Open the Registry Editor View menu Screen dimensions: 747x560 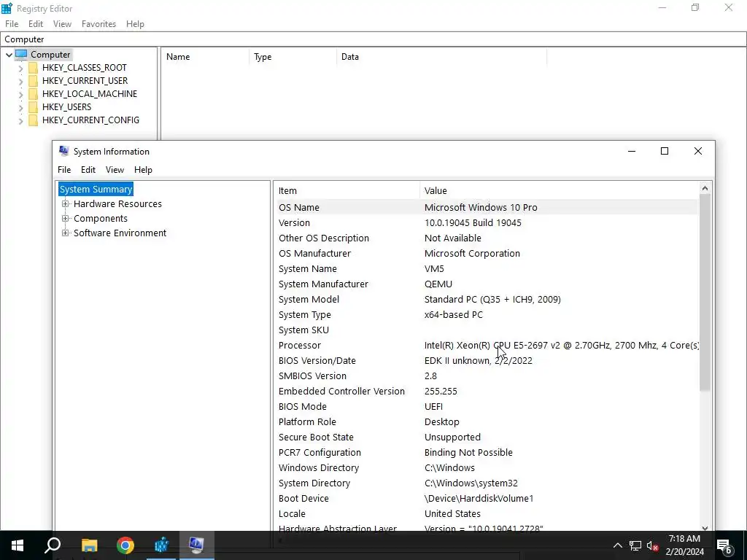pos(62,24)
